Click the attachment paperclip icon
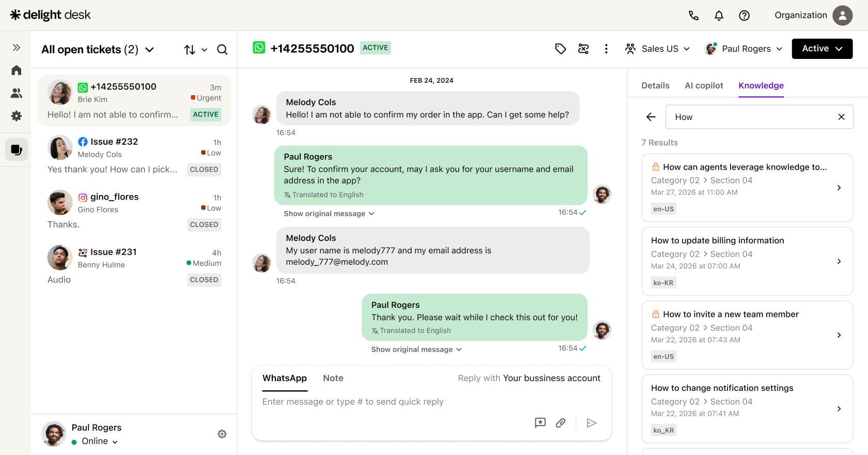This screenshot has width=868, height=455. 561,423
